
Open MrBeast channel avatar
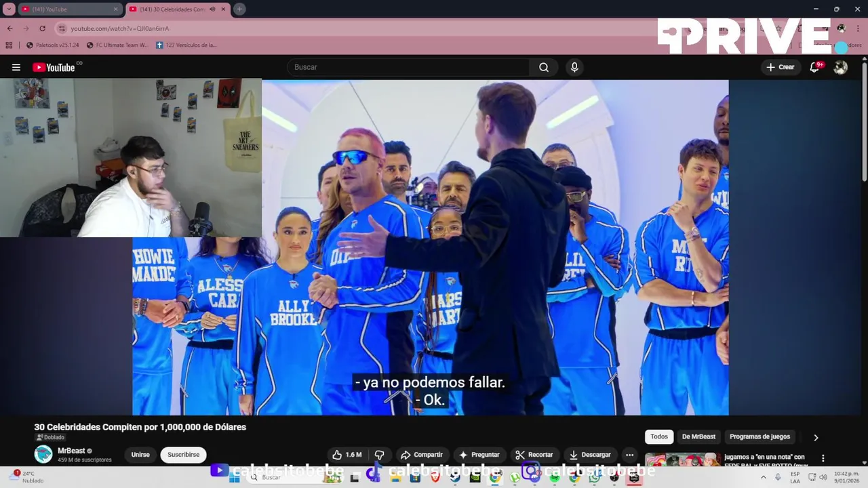(43, 454)
